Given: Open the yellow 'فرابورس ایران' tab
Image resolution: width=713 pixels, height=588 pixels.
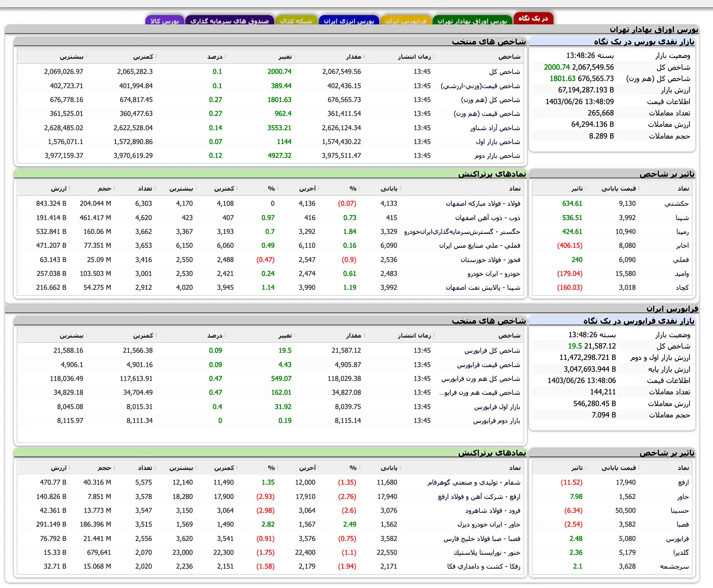Looking at the screenshot, I should pyautogui.click(x=406, y=21).
